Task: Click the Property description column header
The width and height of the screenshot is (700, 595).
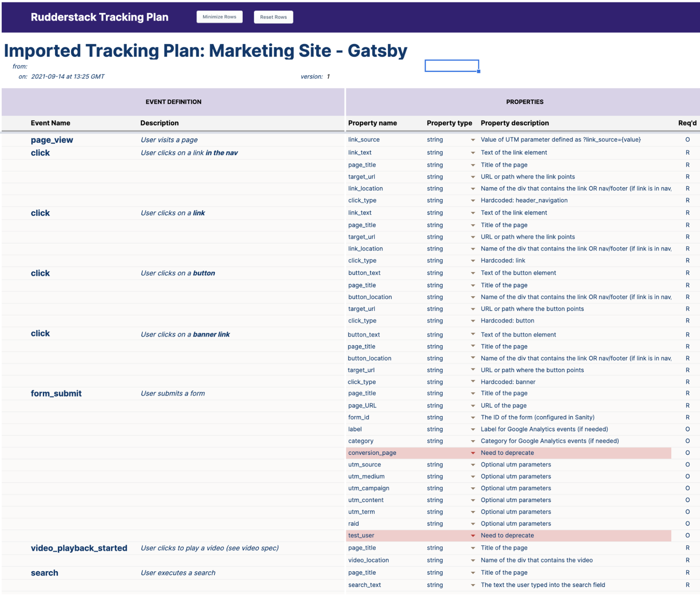Action: click(514, 123)
